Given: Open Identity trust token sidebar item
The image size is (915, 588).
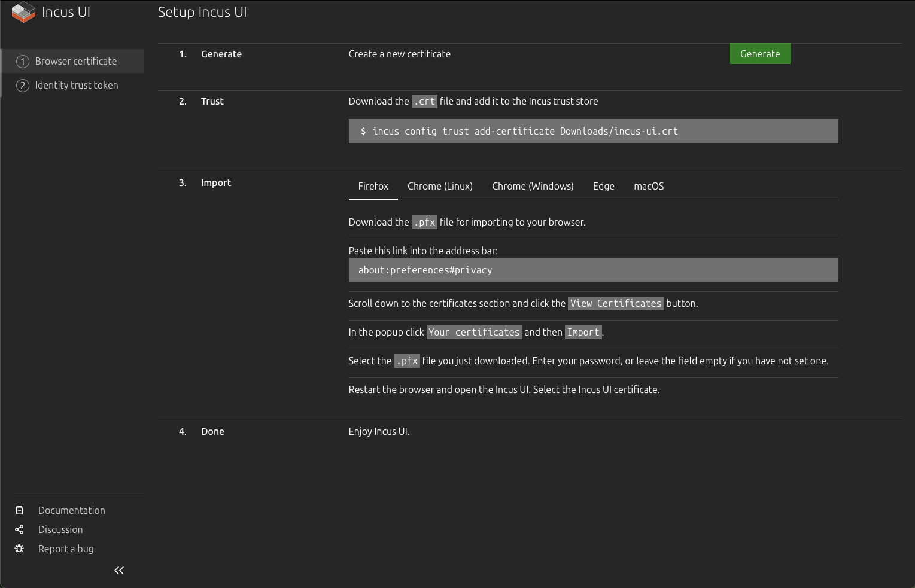Looking at the screenshot, I should point(72,85).
